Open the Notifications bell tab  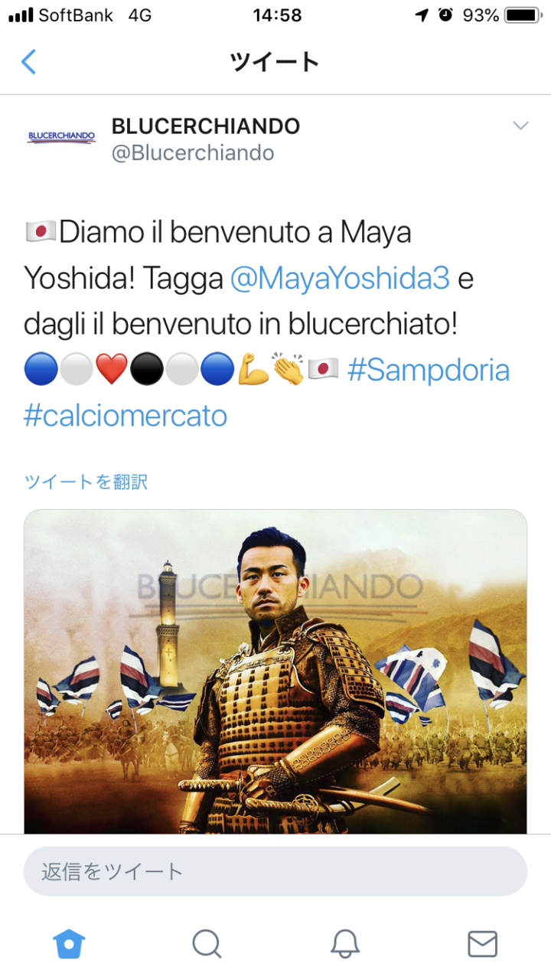345,944
